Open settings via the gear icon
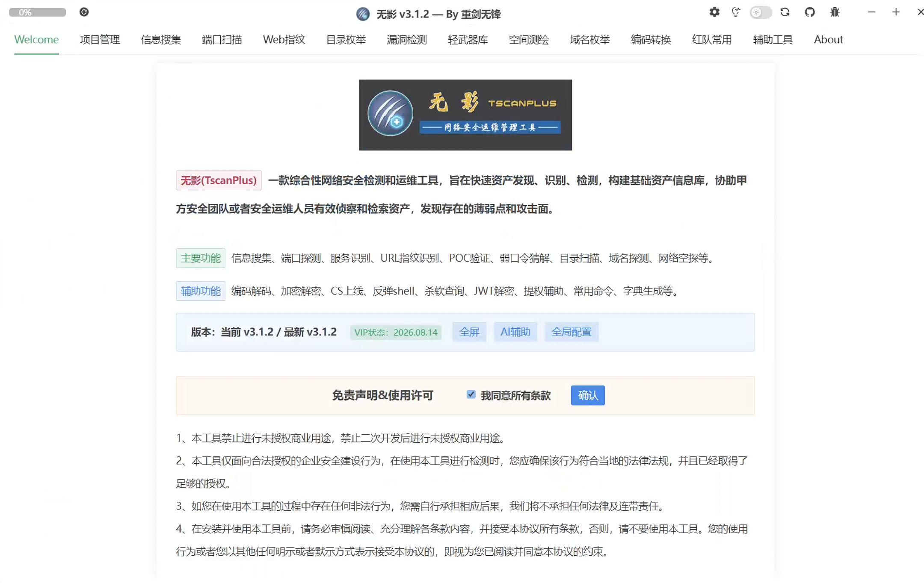 click(x=714, y=12)
